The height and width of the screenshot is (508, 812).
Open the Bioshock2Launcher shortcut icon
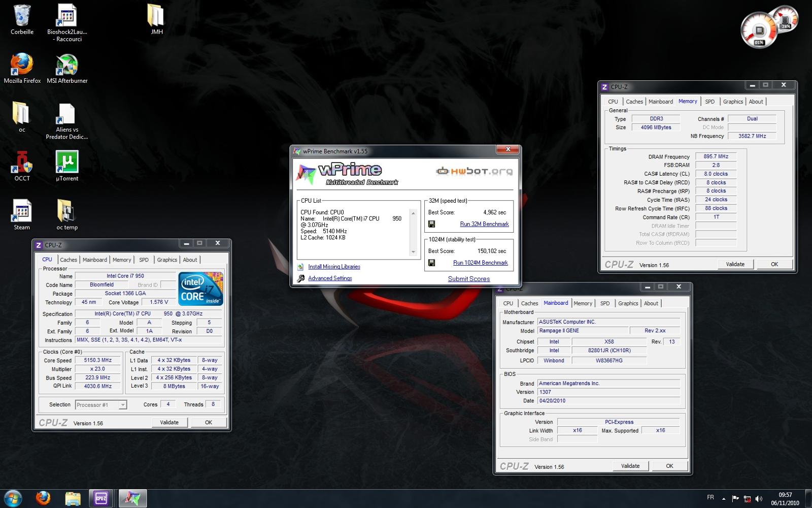pos(66,15)
